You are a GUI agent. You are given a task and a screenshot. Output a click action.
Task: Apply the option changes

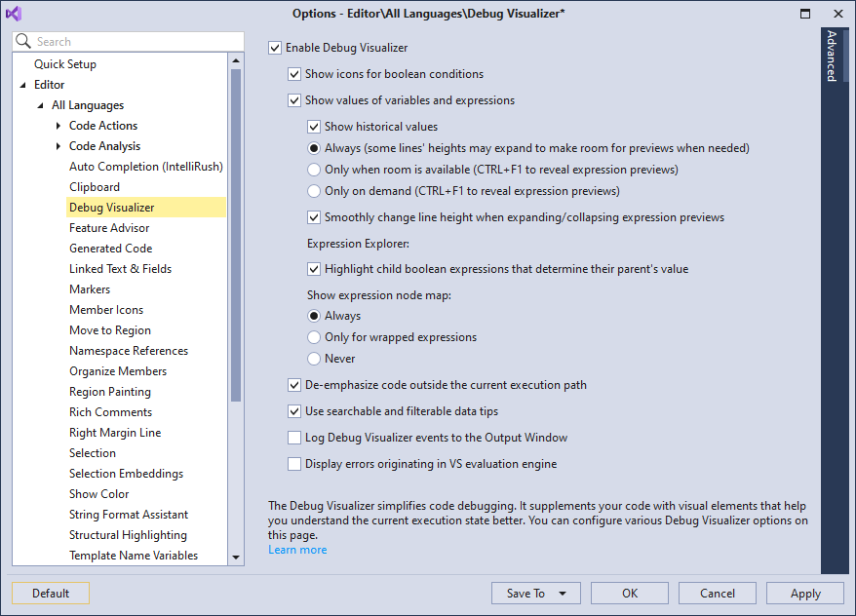(805, 593)
